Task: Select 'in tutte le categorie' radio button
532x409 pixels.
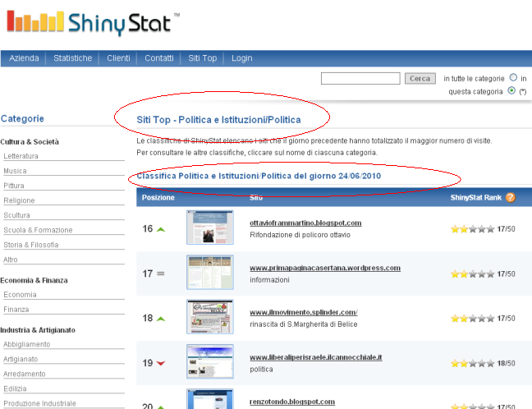Action: tap(513, 78)
